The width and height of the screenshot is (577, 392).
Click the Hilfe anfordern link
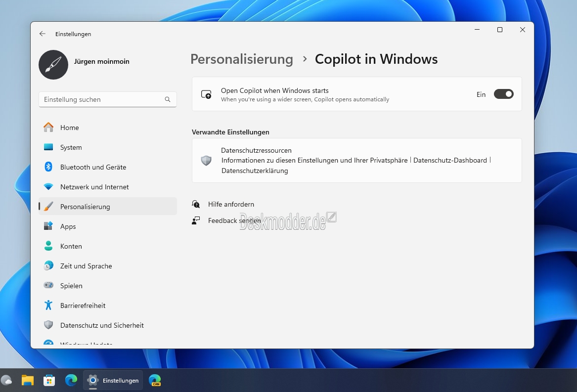pyautogui.click(x=231, y=204)
